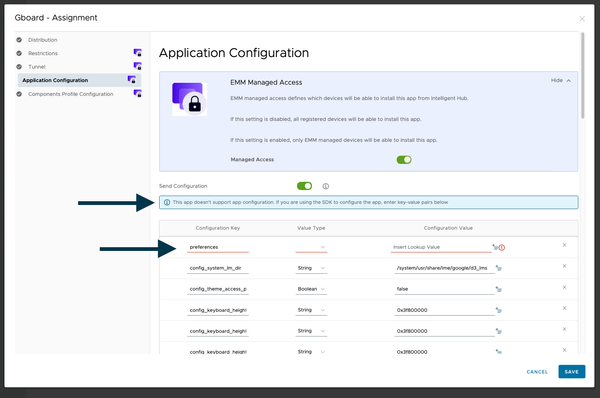
Task: Click the EMM lock icon beside Tunnel
Action: point(137,66)
